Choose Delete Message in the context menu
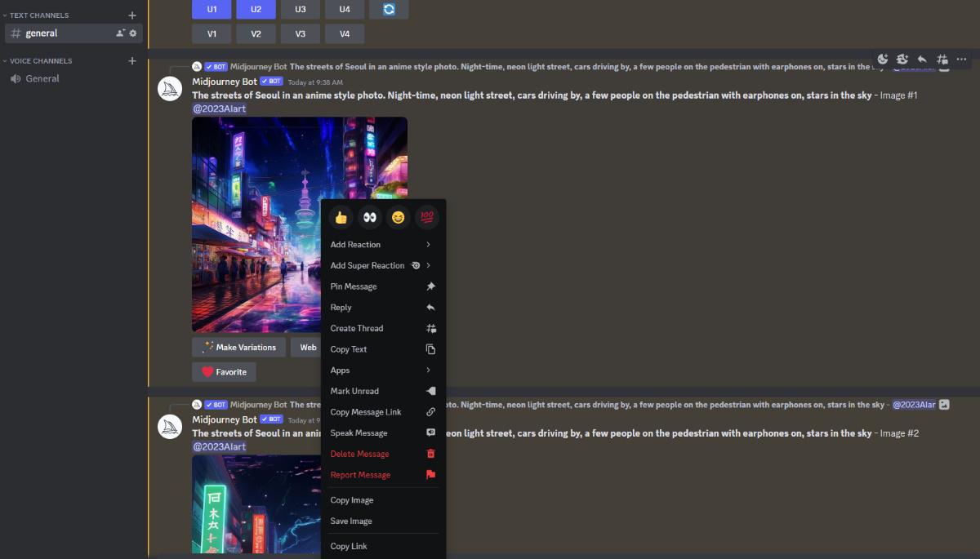Viewport: 980px width, 559px height. (x=383, y=454)
